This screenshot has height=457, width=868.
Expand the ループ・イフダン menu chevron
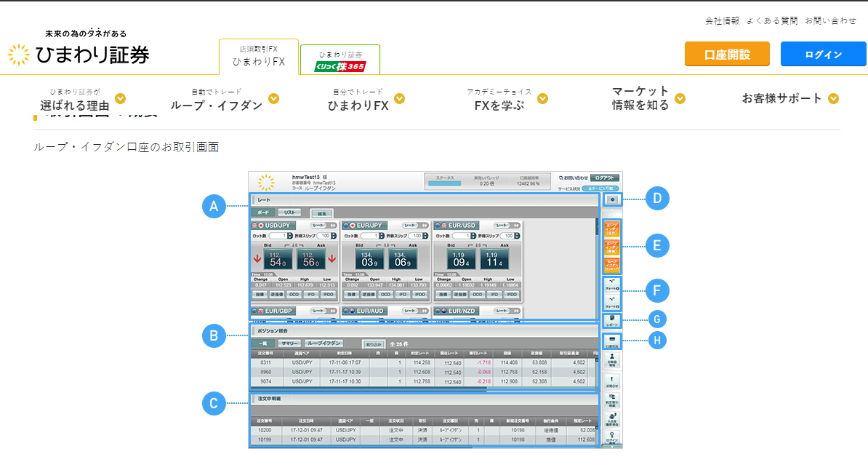(273, 98)
